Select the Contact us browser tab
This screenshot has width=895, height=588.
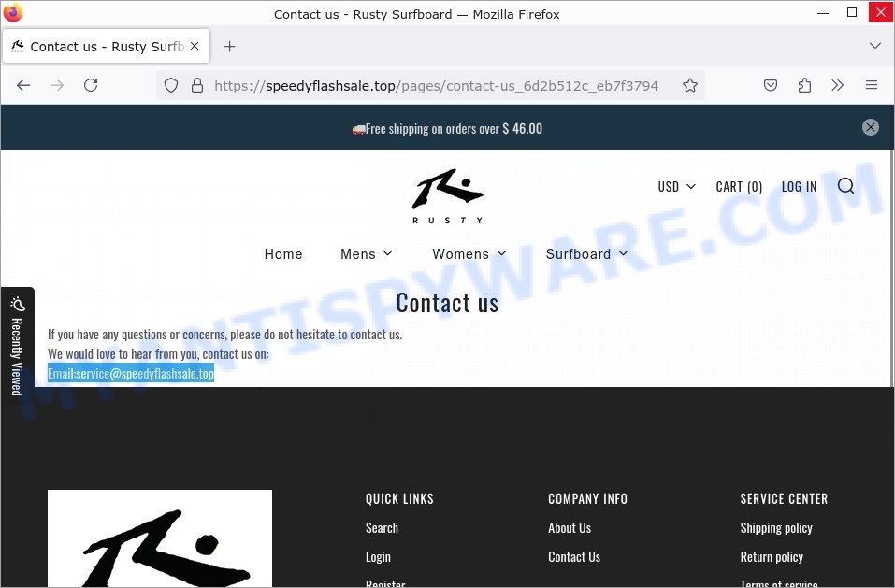[x=107, y=46]
